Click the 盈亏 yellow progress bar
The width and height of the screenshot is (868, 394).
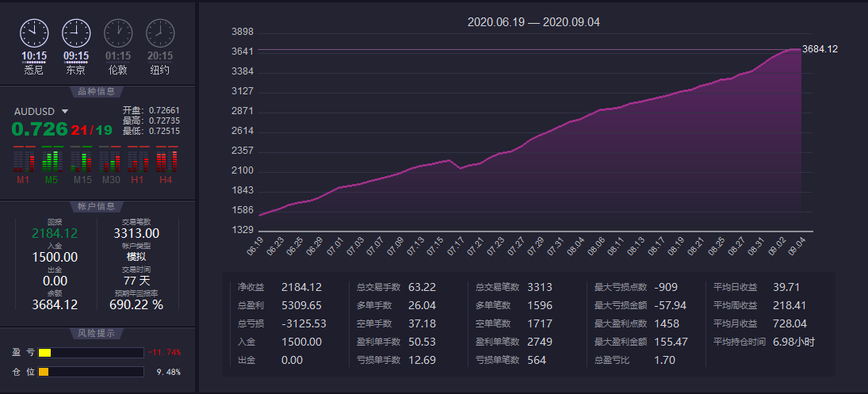point(44,353)
